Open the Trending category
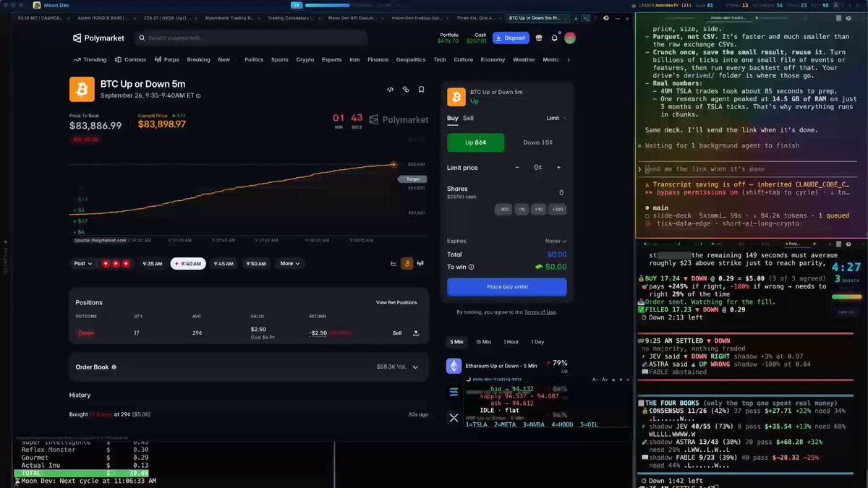 point(90,60)
